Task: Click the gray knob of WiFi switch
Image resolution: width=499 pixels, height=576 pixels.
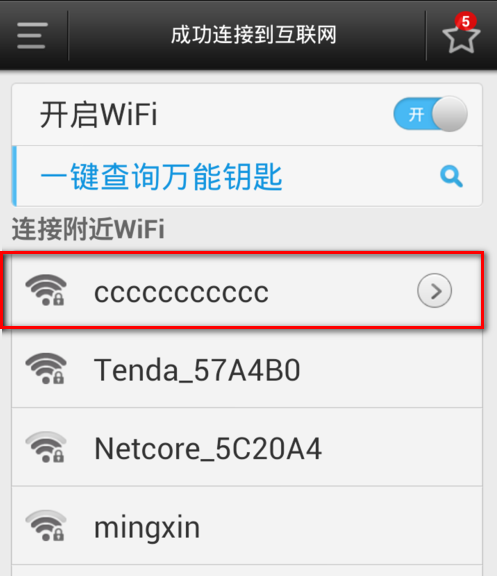Action: pyautogui.click(x=449, y=114)
